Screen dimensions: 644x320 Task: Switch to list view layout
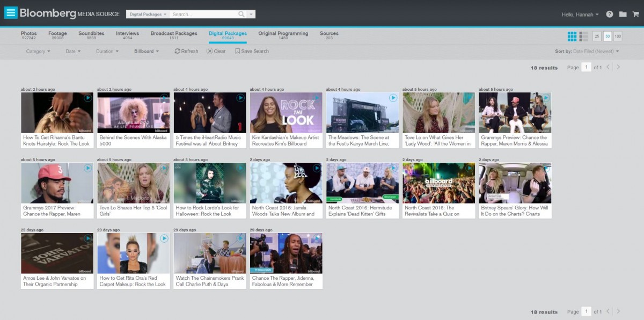(584, 36)
